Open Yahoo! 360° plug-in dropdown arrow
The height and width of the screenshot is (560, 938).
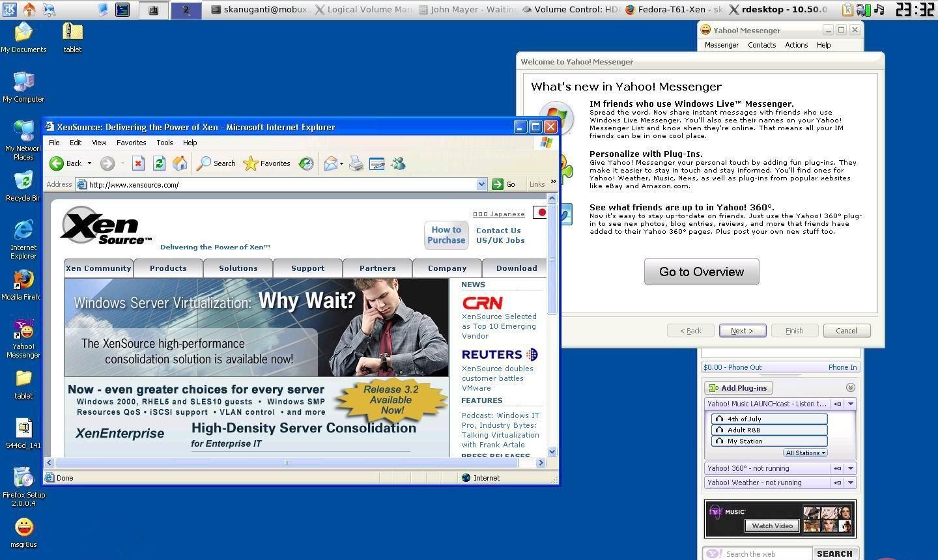coord(851,468)
